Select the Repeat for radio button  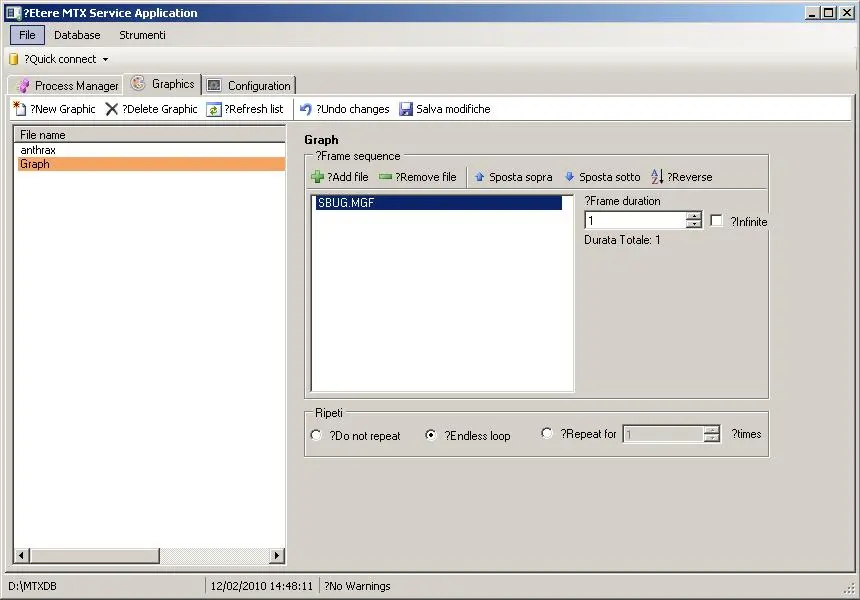[546, 433]
